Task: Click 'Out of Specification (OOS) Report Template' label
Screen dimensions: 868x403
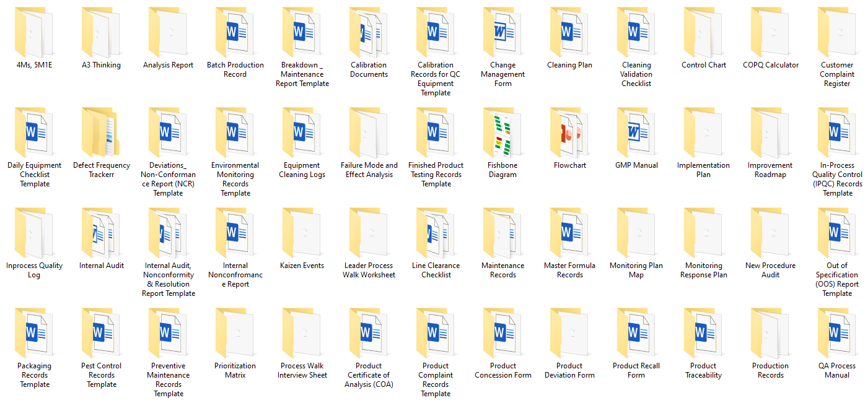Action: [x=837, y=279]
